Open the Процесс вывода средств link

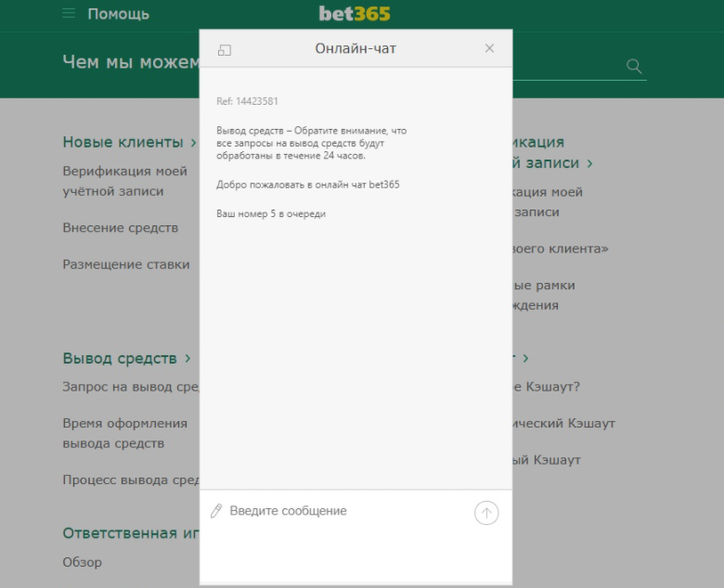coord(130,479)
